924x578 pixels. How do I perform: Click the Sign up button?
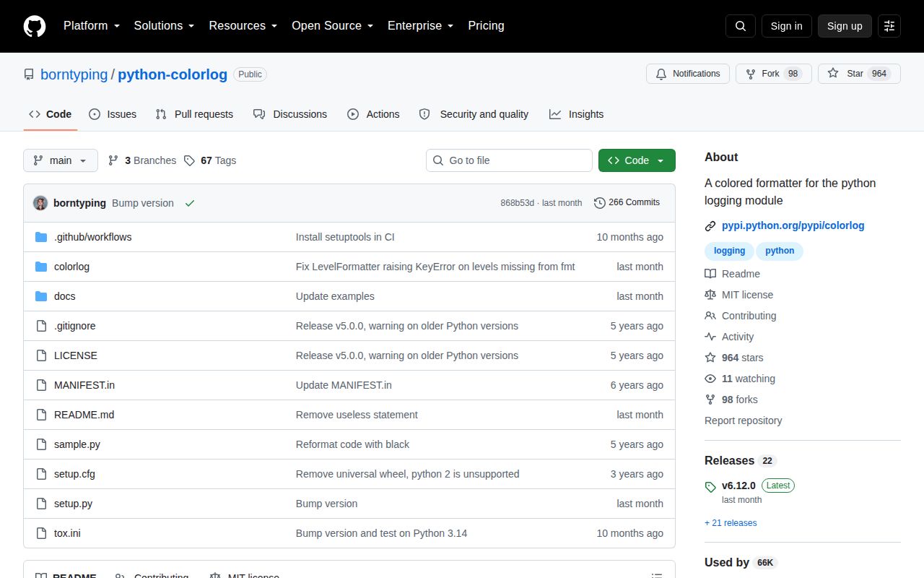coord(845,26)
